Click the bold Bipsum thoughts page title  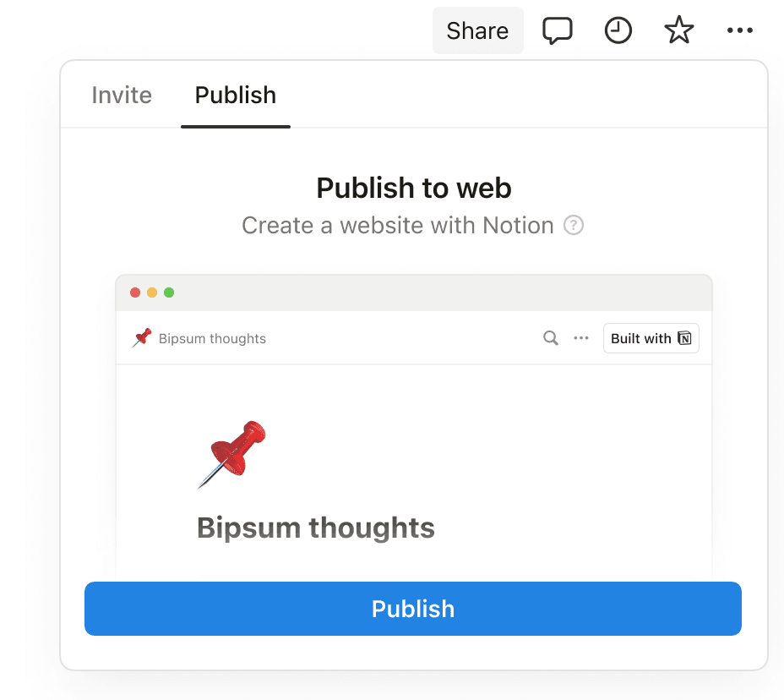[x=315, y=528]
